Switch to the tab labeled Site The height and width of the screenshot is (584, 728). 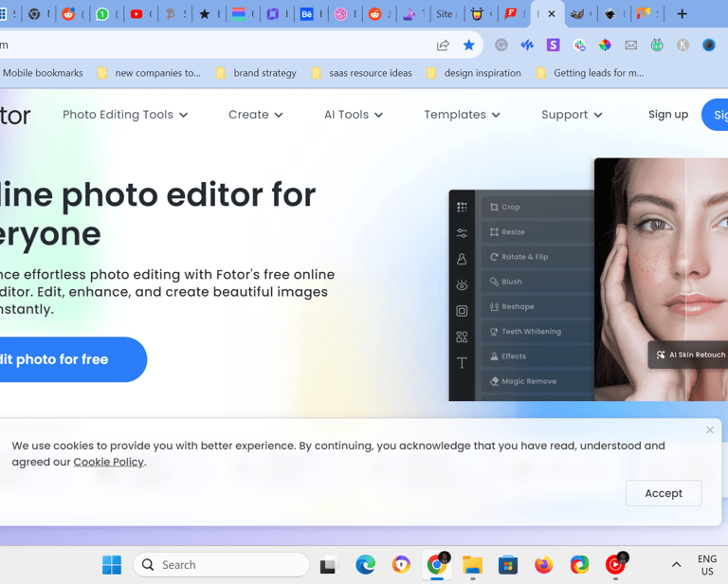pyautogui.click(x=446, y=14)
